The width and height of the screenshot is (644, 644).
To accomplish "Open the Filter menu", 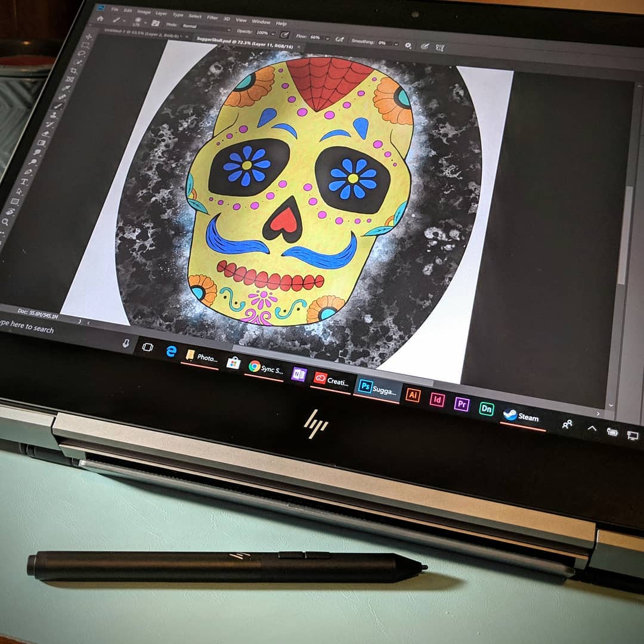I will [x=212, y=17].
